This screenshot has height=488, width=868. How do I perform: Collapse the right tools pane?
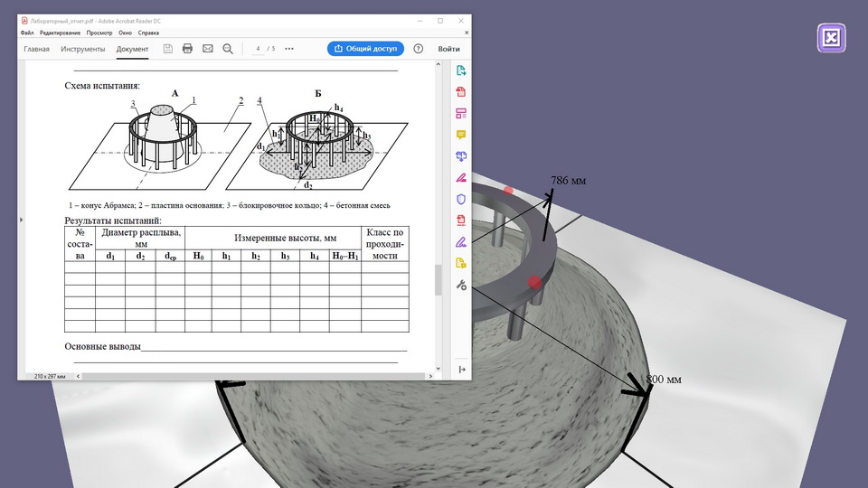(x=461, y=369)
